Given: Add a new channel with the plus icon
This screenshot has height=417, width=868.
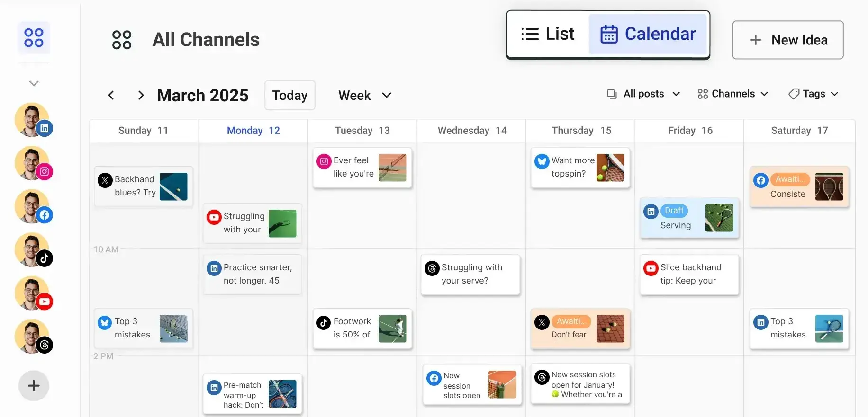Looking at the screenshot, I should (33, 385).
